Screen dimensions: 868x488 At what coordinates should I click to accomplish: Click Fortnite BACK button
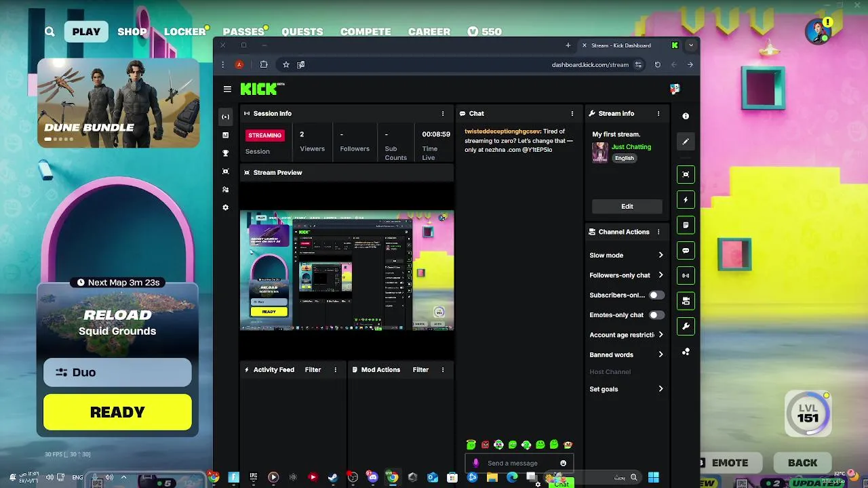pyautogui.click(x=802, y=463)
